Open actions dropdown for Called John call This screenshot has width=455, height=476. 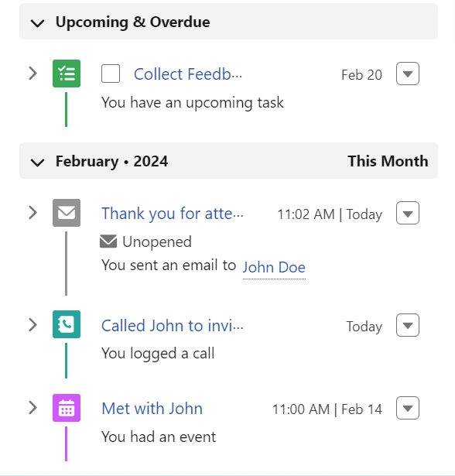coord(408,325)
